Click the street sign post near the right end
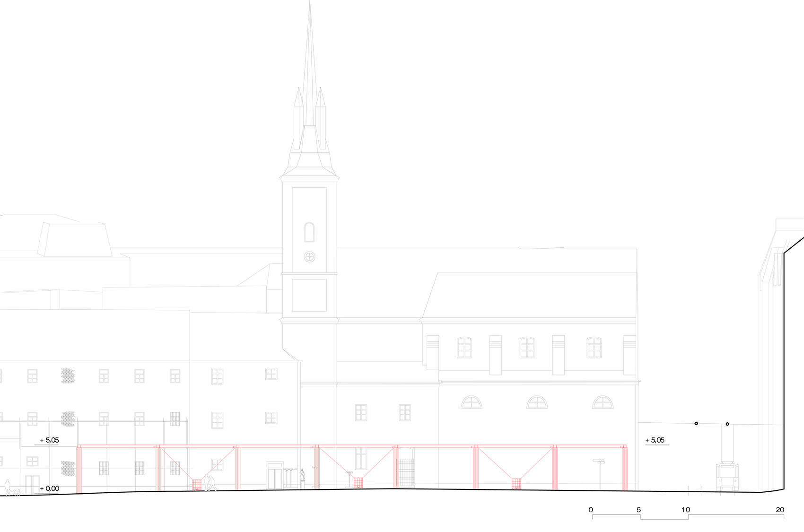This screenshot has height=532, width=804. [x=599, y=473]
